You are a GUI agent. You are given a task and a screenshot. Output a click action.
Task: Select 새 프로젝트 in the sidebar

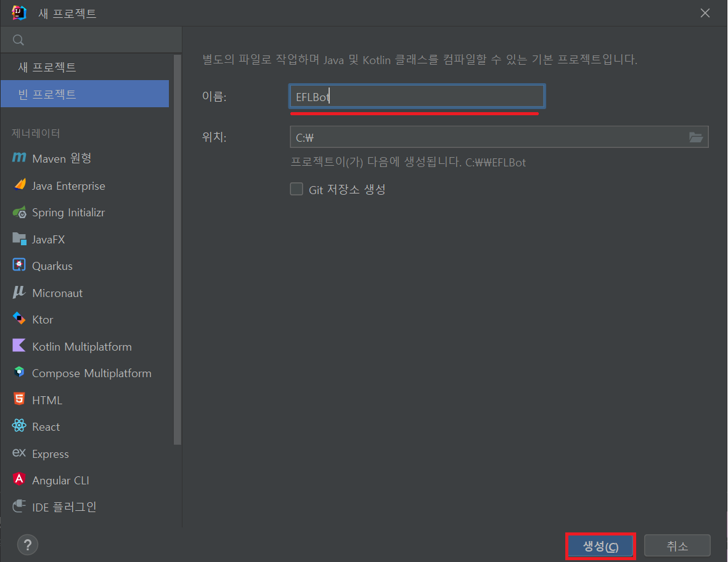pos(85,67)
